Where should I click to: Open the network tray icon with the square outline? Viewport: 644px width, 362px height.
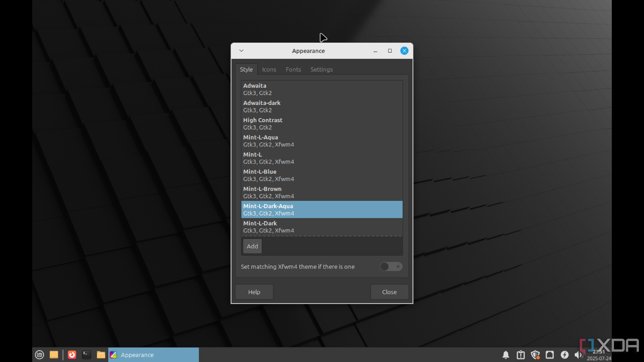[550, 355]
